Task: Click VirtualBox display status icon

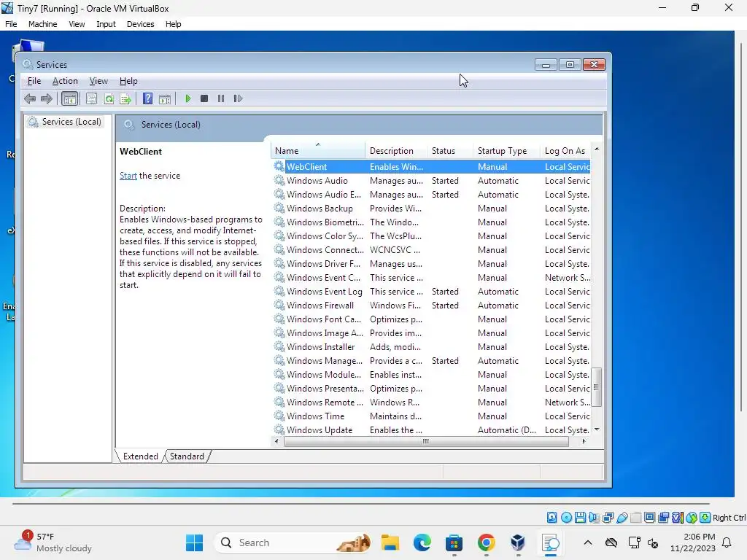Action: click(x=649, y=518)
